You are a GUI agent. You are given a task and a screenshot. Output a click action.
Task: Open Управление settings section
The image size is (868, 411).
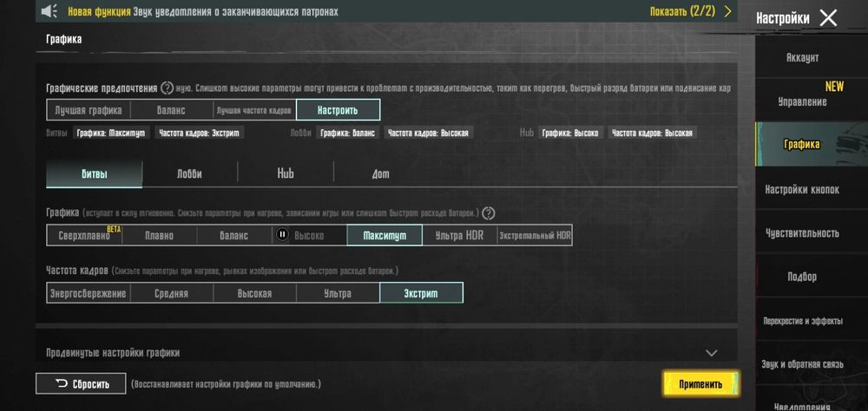point(802,101)
